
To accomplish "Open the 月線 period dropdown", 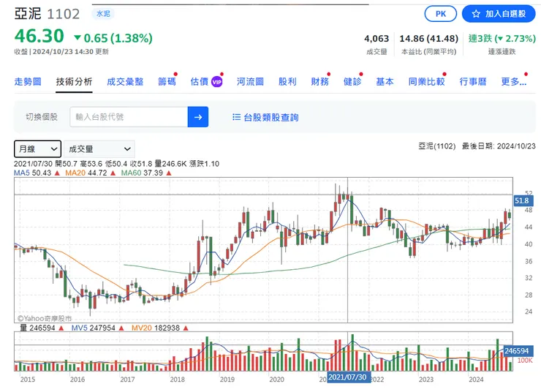I will click(37, 149).
